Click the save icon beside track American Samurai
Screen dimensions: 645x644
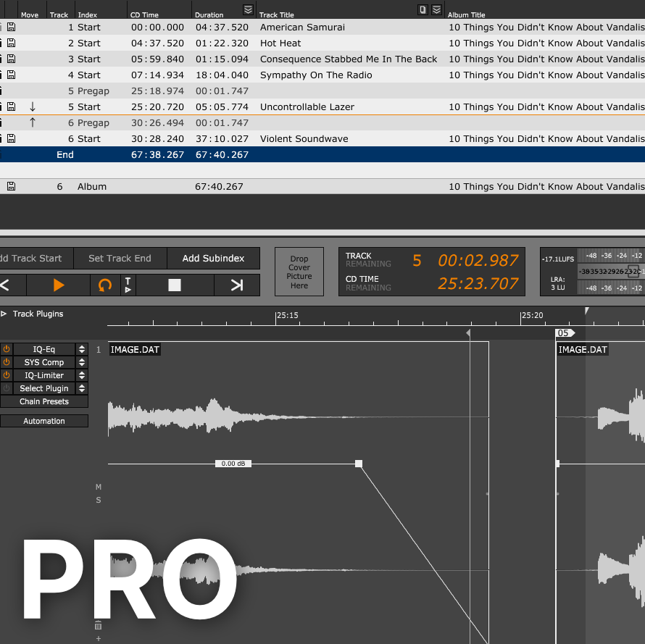click(x=10, y=27)
